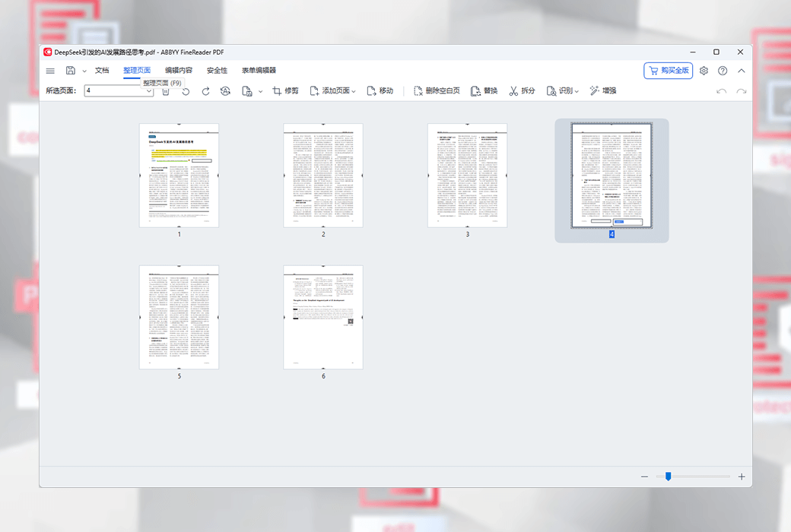Open the help question mark icon
This screenshot has height=532, width=791.
click(723, 71)
